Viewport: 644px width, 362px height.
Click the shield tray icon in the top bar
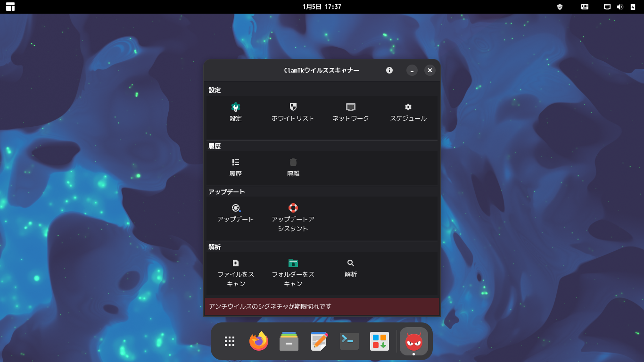560,7
